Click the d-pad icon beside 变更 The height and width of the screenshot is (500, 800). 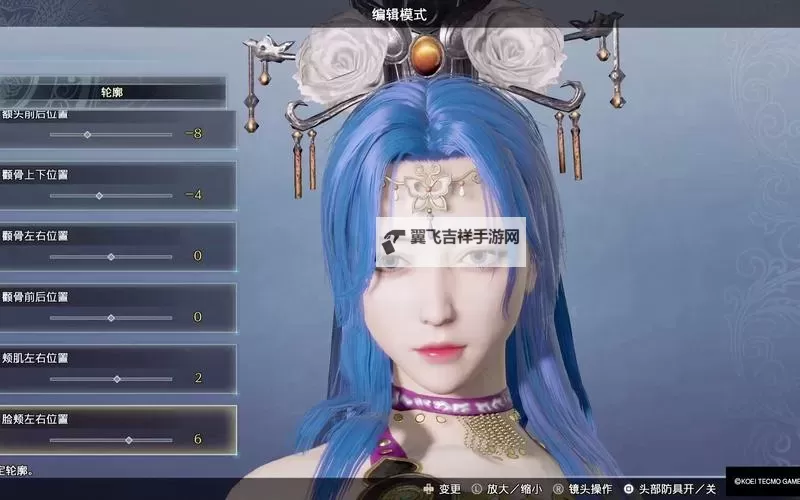click(x=428, y=489)
